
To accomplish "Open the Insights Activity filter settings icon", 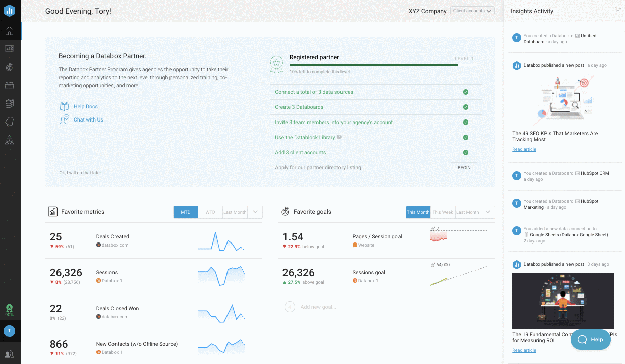I will (x=618, y=10).
